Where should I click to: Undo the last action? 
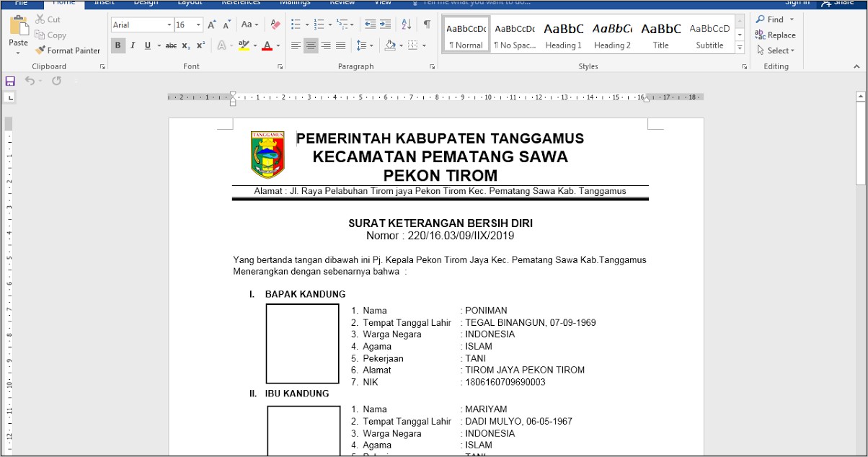tap(30, 81)
